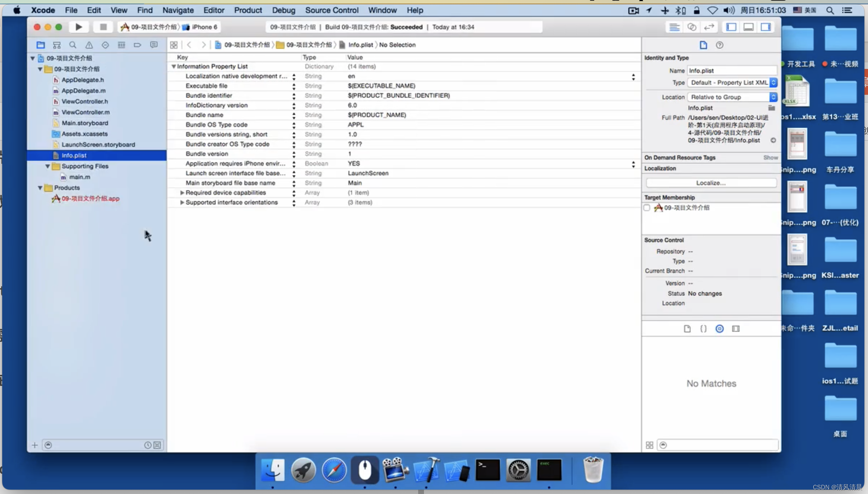Show the Quick Help inspector
Image resolution: width=868 pixels, height=494 pixels.
(x=719, y=45)
